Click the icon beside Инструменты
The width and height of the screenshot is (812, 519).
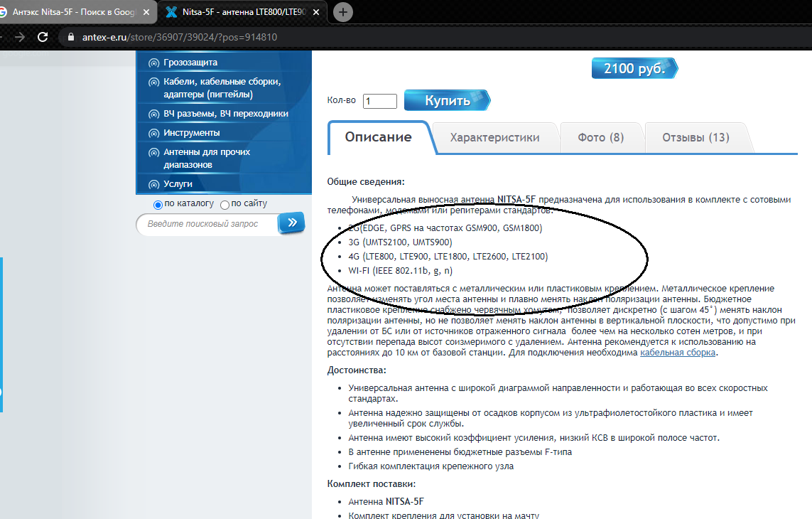click(x=153, y=133)
